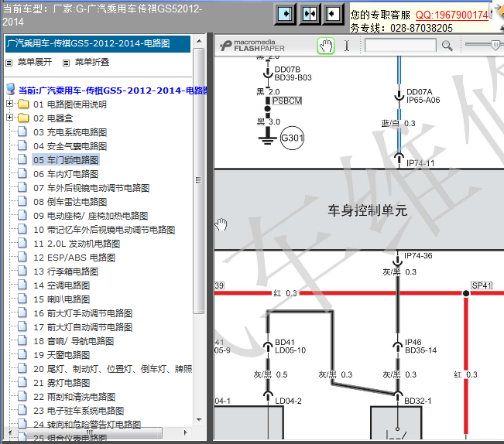This screenshot has height=444, width=504.
Task: Open 13 行李箱电路图
Action: 66,272
